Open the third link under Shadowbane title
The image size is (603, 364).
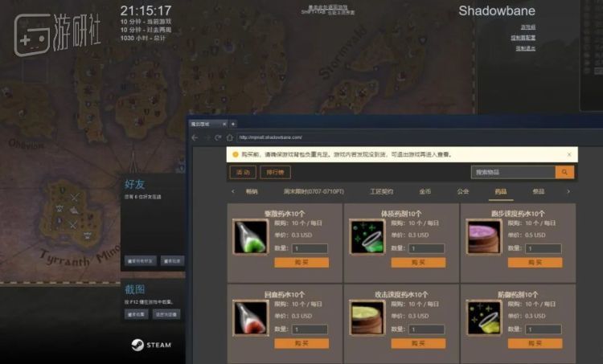[x=526, y=48]
